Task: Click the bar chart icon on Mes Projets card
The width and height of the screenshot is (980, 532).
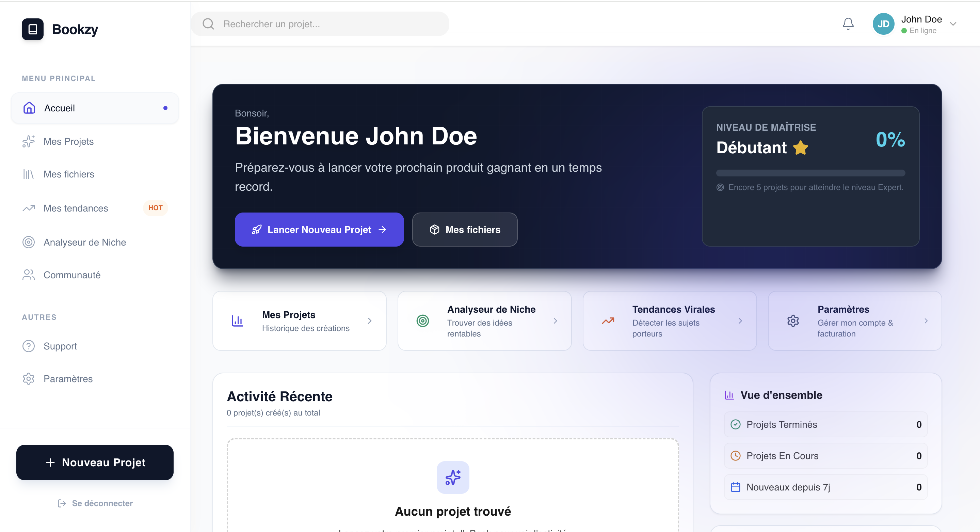Action: pos(237,321)
